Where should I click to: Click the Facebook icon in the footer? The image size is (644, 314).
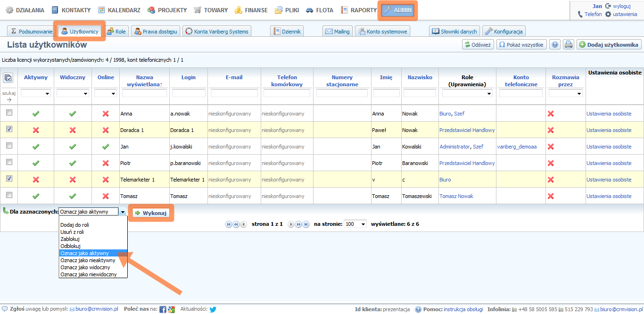click(x=163, y=309)
